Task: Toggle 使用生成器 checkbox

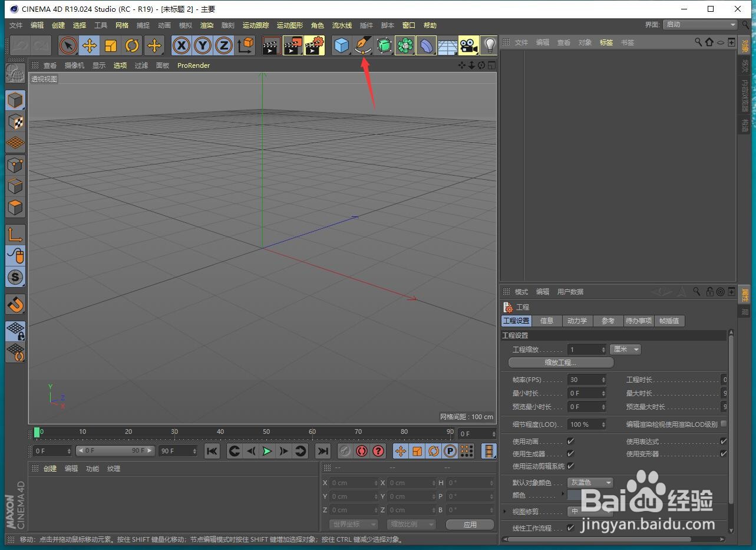Action: tap(570, 453)
